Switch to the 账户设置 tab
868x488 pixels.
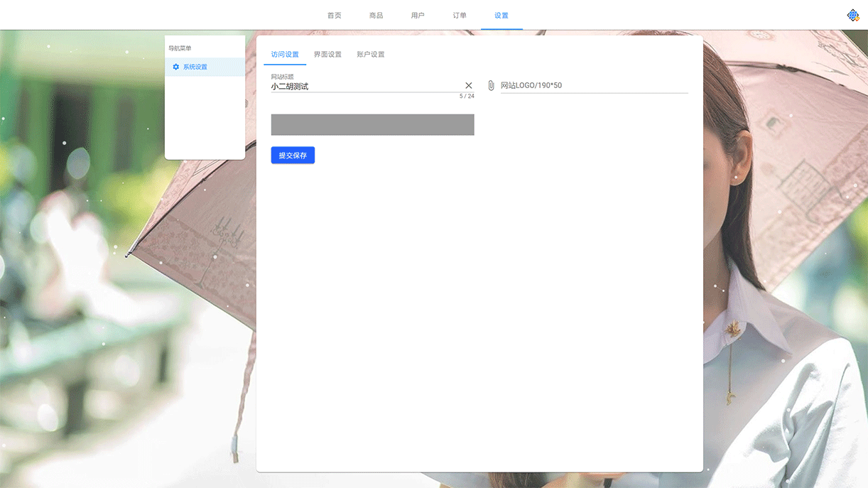click(x=370, y=54)
